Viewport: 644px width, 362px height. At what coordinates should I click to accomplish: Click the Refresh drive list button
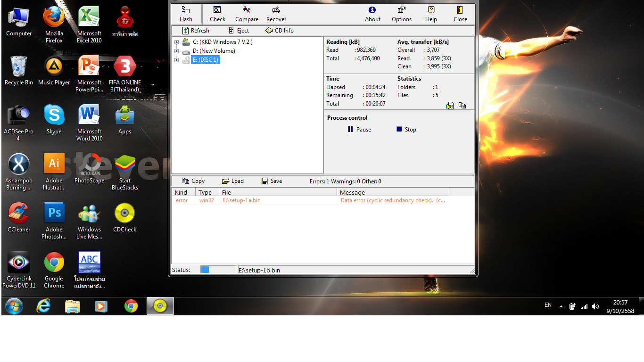(x=196, y=31)
